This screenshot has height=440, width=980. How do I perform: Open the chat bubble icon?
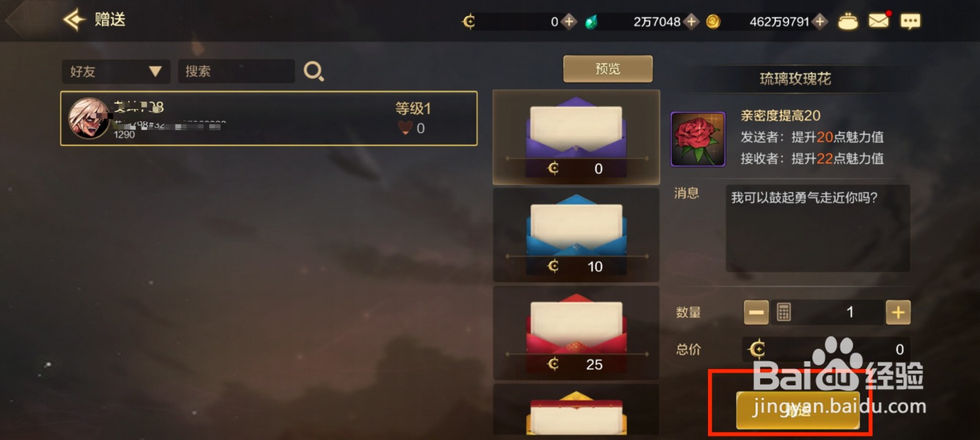[910, 21]
